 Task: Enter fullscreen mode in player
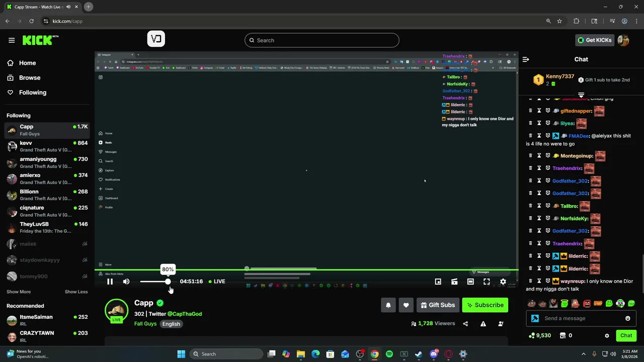click(x=487, y=282)
